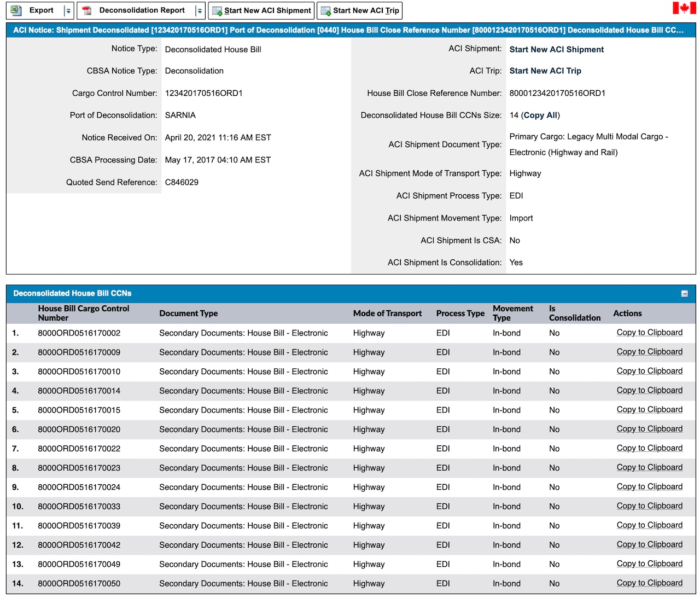Open the Export dropdown arrow

click(68, 10)
